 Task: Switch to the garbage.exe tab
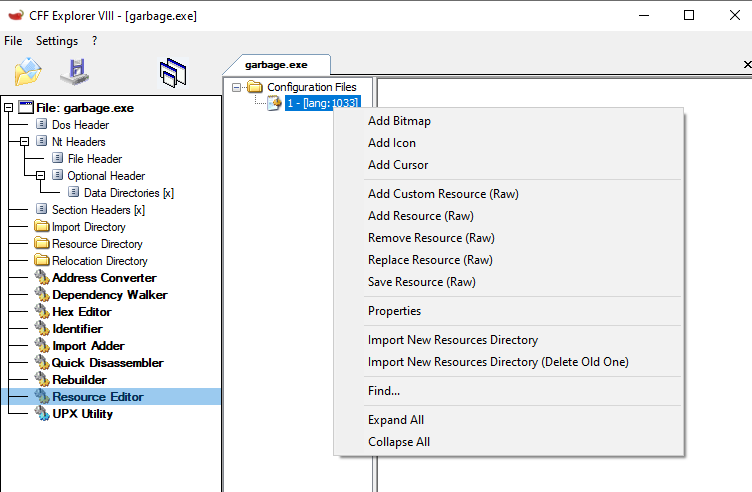point(276,65)
